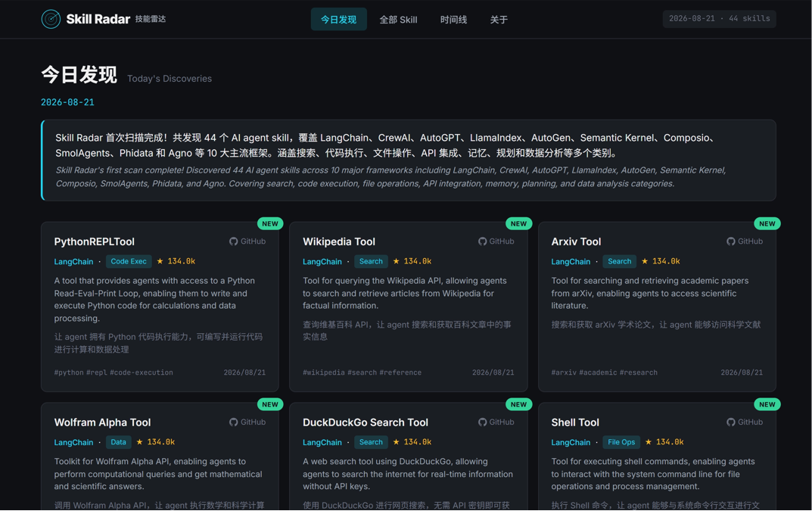Image resolution: width=812 pixels, height=511 pixels.
Task: Click star rating on PythonREPLTool card
Action: point(176,261)
